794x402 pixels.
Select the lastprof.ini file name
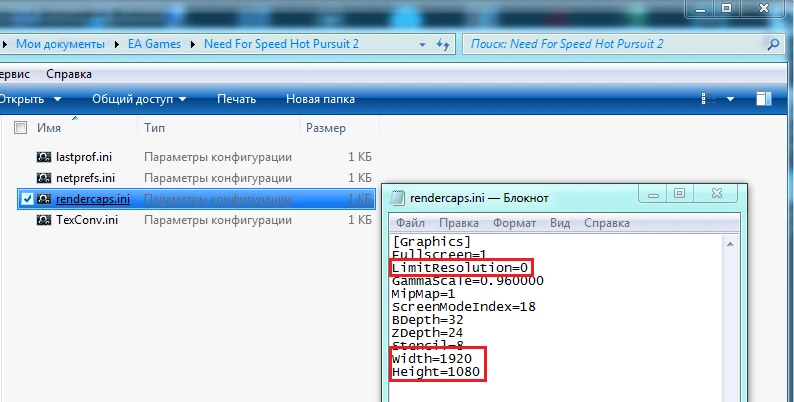point(84,157)
